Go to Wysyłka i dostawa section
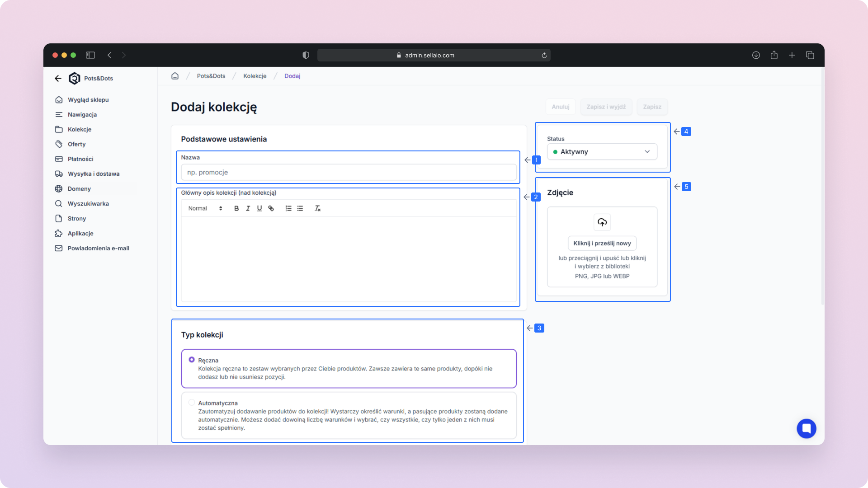The height and width of the screenshot is (488, 868). [x=93, y=174]
